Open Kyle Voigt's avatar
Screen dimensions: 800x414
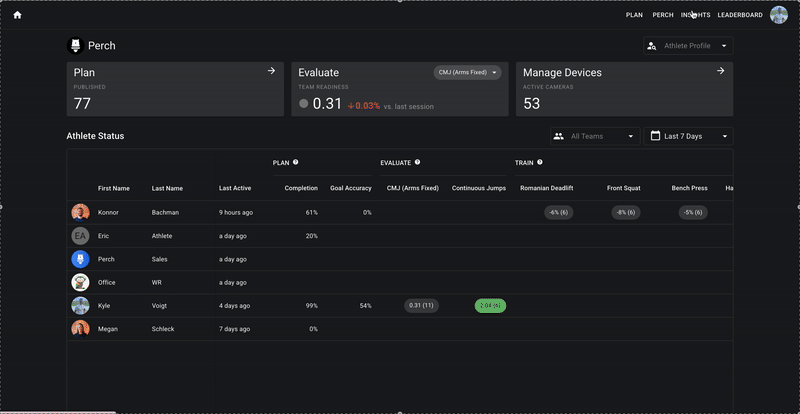click(x=81, y=306)
